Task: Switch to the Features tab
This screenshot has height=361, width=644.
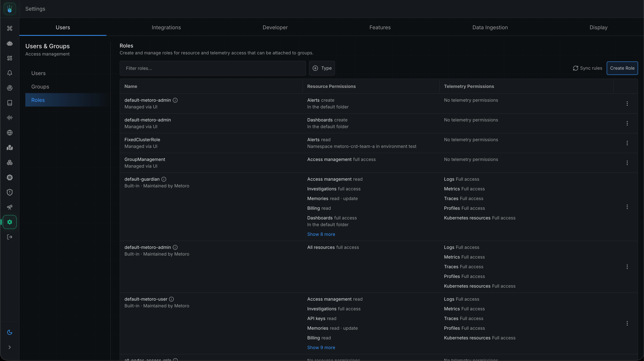Action: (x=380, y=27)
